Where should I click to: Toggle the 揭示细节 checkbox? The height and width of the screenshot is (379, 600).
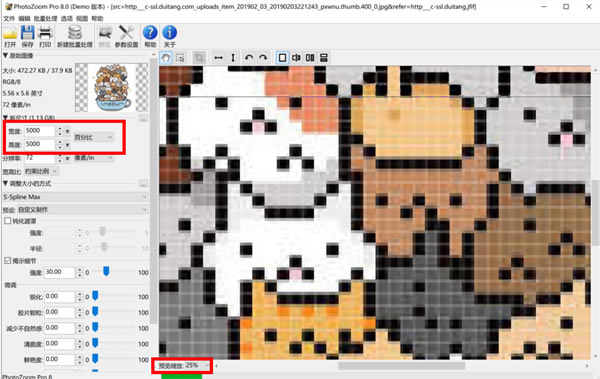click(x=8, y=261)
